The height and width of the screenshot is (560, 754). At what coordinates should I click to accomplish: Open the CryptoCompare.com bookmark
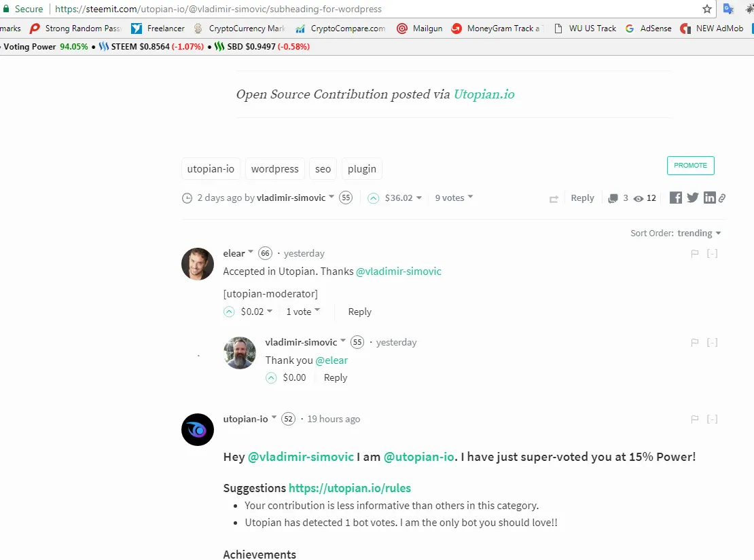point(340,29)
